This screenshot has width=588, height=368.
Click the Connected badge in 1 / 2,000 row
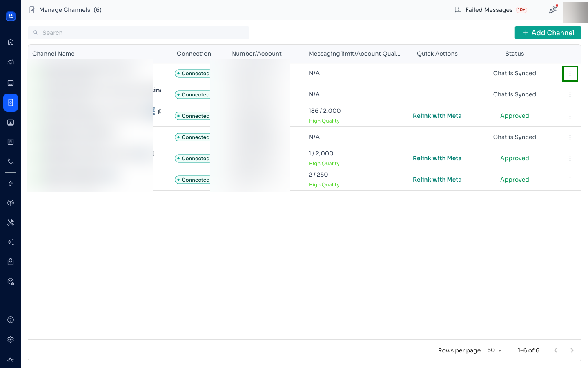point(193,159)
